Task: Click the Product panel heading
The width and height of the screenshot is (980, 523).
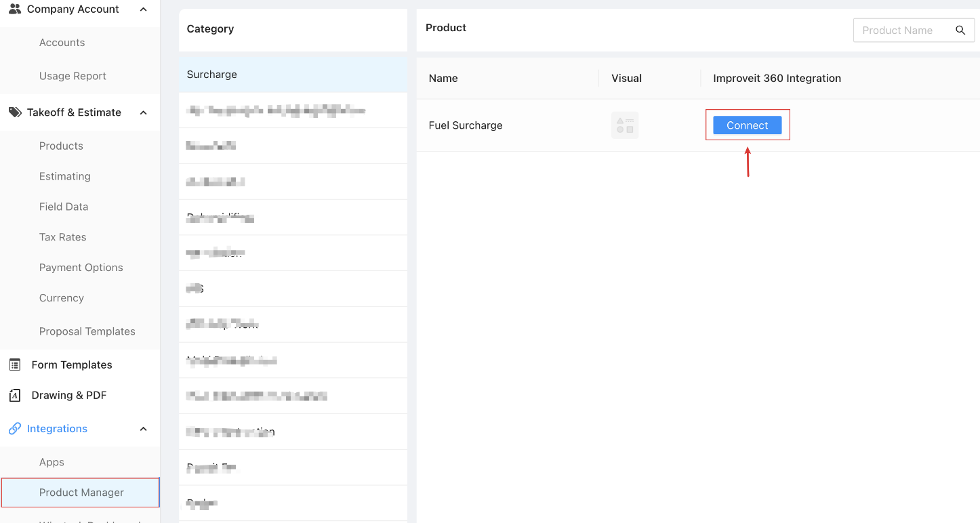Action: click(x=446, y=28)
